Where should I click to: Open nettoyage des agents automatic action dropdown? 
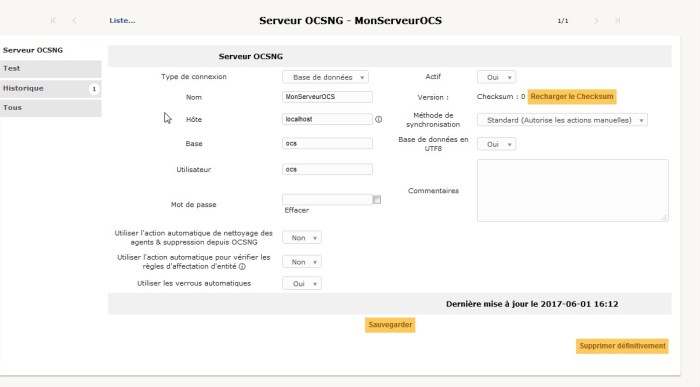[302, 238]
